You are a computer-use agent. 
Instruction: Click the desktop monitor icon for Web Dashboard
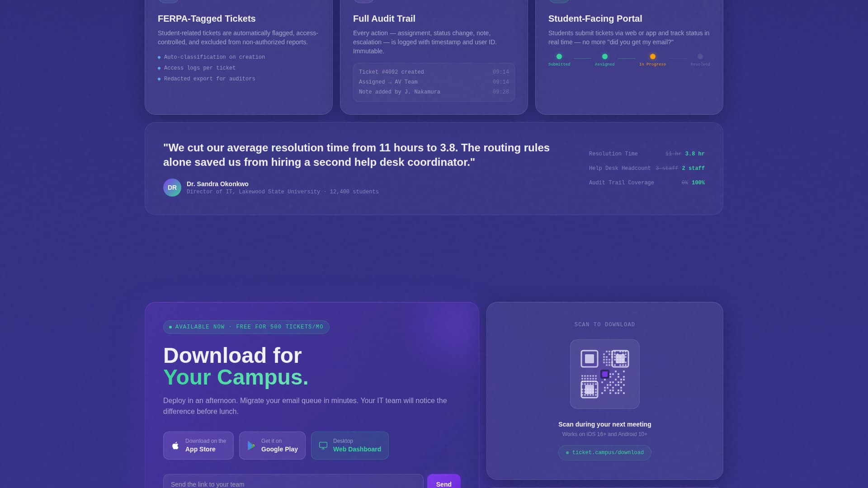[x=323, y=446]
